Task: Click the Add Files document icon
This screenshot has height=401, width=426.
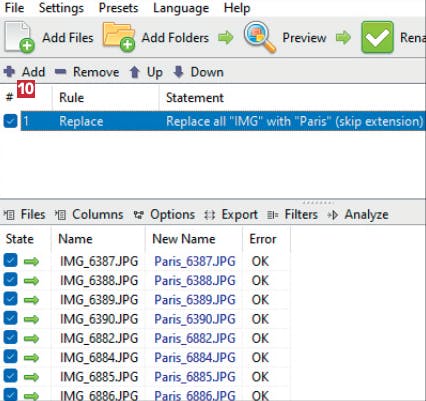Action: [x=19, y=37]
